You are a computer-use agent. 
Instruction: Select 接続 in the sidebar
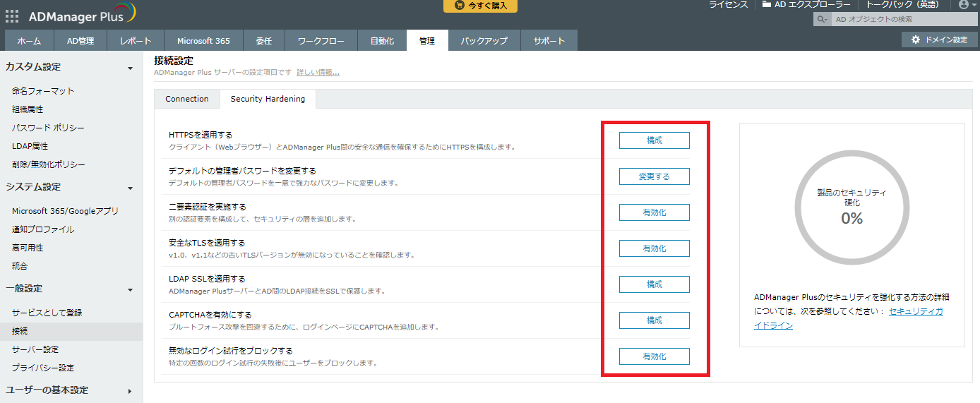click(x=71, y=331)
